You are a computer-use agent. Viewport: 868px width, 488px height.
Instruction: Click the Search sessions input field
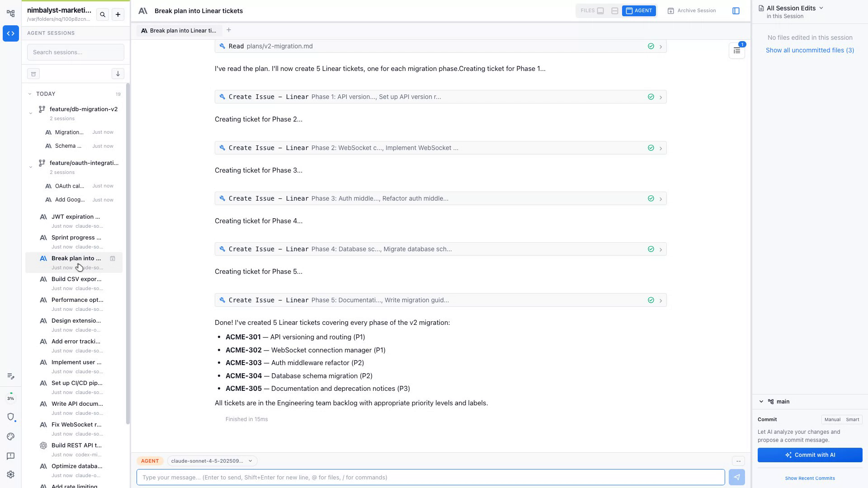(75, 52)
